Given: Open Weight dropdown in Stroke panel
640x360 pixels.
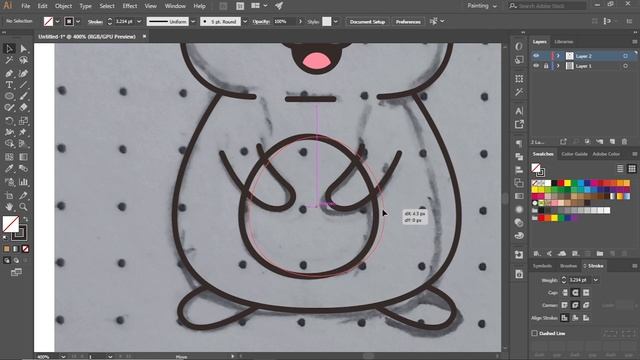Looking at the screenshot, I should click(596, 280).
